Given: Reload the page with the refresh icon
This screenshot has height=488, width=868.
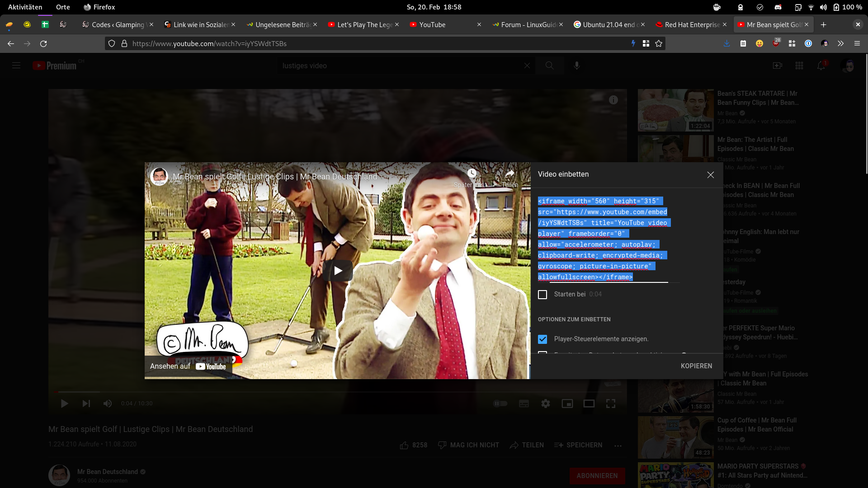Looking at the screenshot, I should pos(43,44).
